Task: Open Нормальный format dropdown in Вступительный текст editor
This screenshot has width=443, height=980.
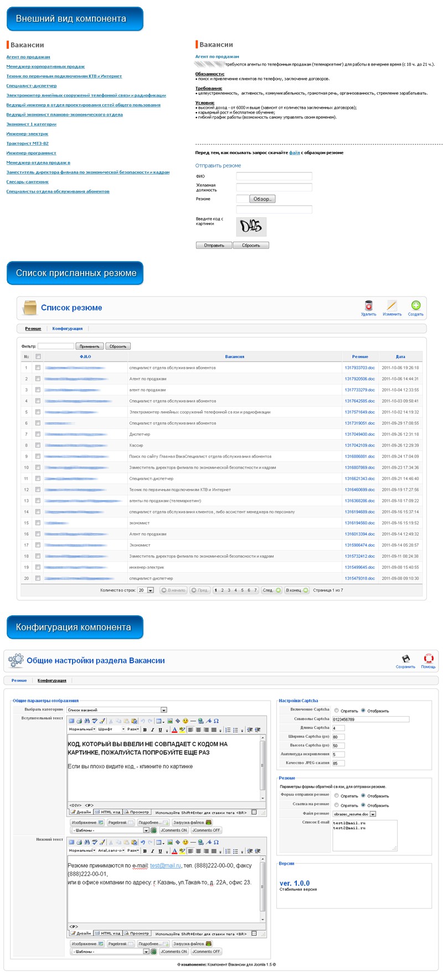Action: [81, 729]
